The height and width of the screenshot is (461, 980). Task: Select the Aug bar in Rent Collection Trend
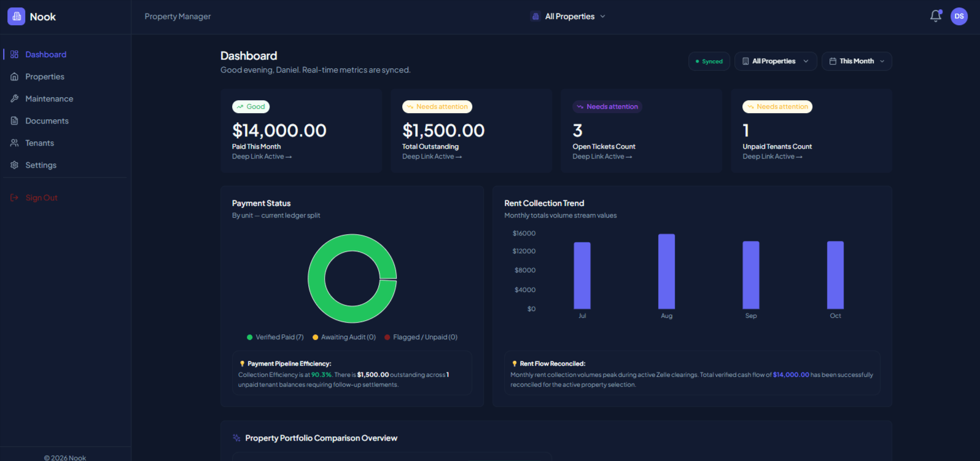click(x=667, y=271)
